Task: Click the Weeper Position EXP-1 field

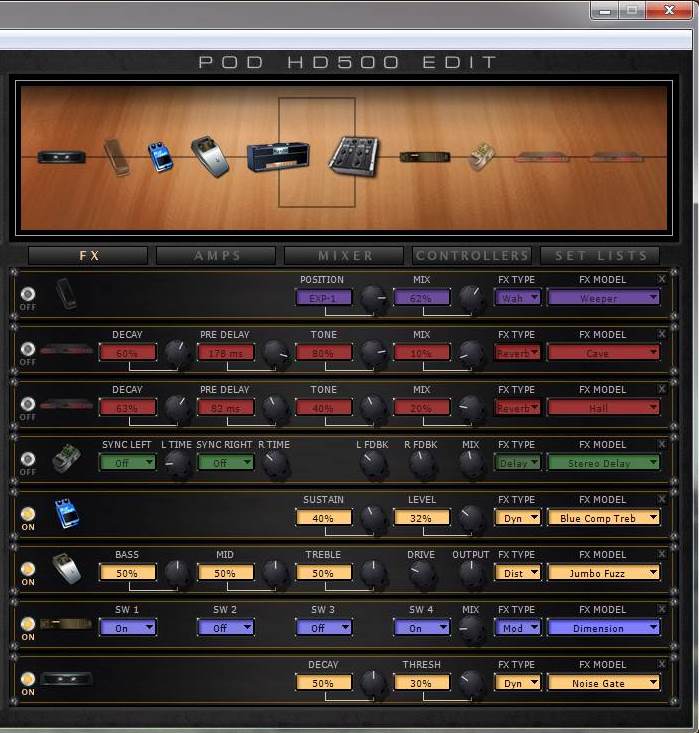Action: 324,298
